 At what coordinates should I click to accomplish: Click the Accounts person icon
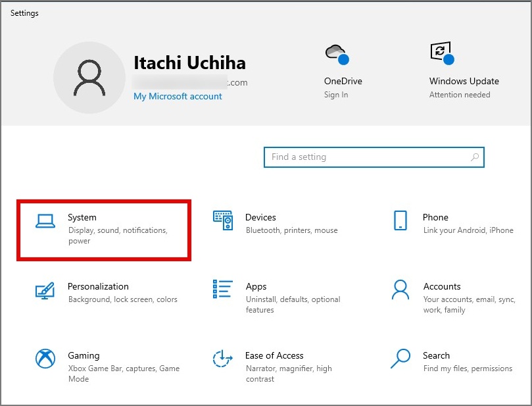400,290
